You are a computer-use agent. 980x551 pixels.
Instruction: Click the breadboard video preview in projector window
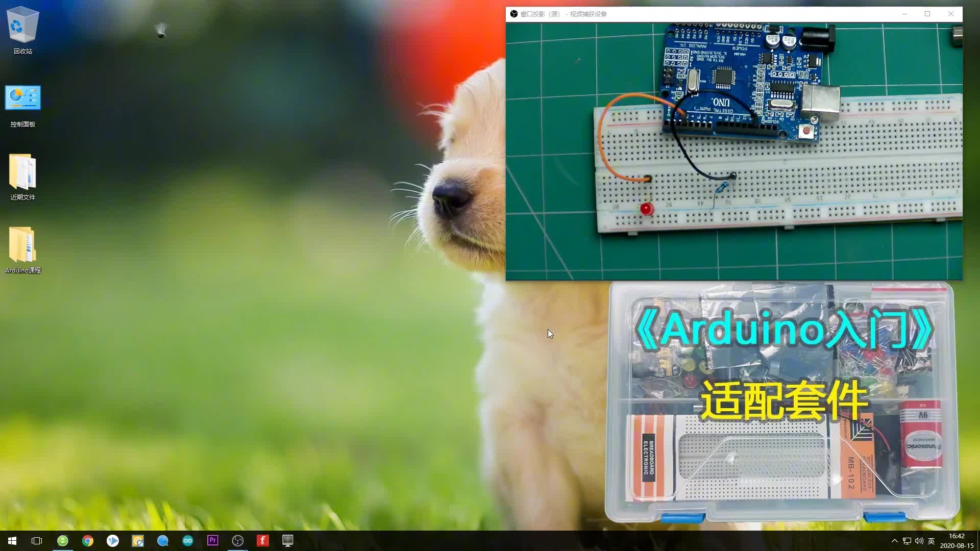pyautogui.click(x=734, y=151)
